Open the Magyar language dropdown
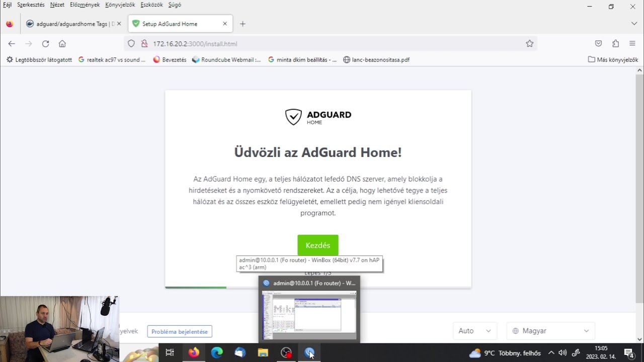644x362 pixels. [550, 331]
